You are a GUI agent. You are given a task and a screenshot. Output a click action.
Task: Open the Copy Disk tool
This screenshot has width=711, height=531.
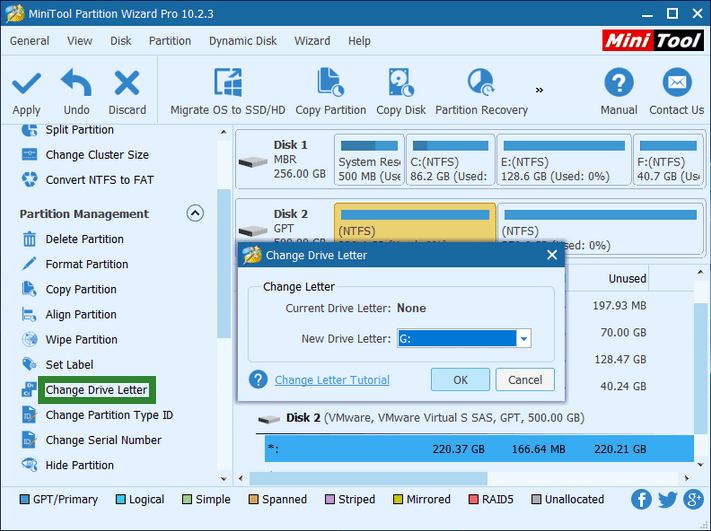point(401,91)
